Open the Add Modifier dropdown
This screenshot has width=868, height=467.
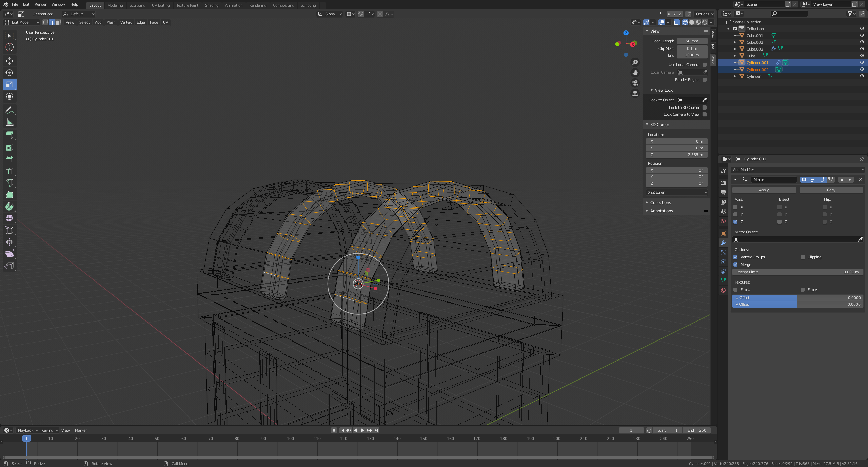click(x=797, y=170)
